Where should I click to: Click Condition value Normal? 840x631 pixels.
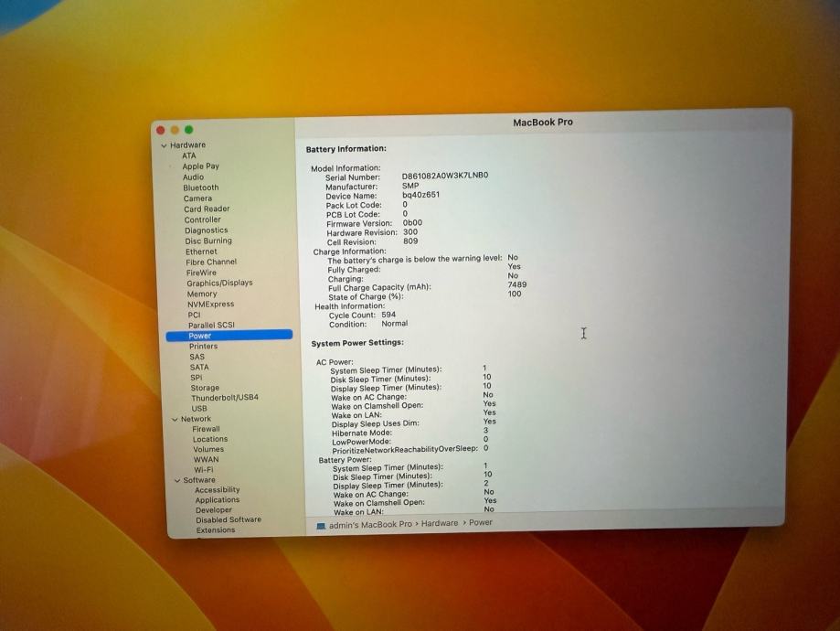(x=395, y=324)
